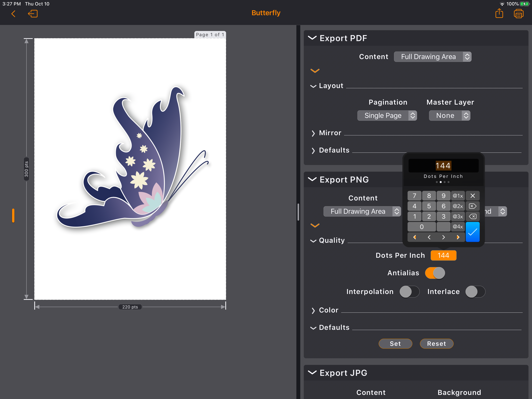This screenshot has height=399, width=532.
Task: Expand the Mirror section
Action: 330,133
